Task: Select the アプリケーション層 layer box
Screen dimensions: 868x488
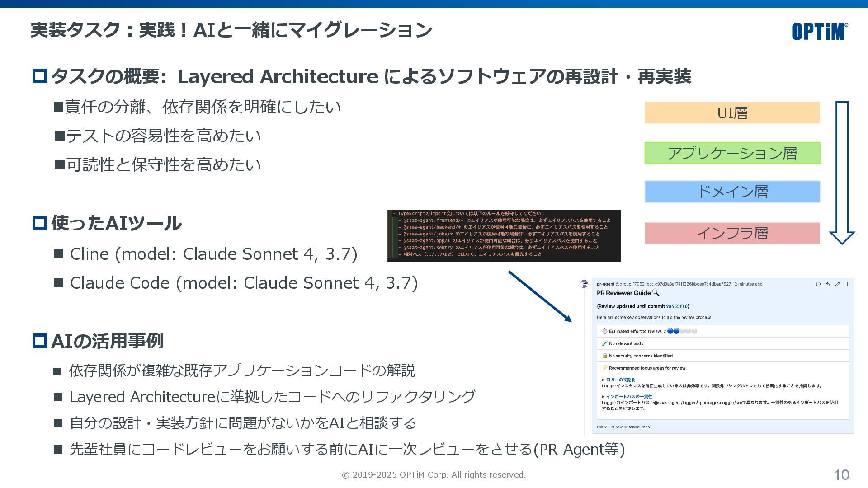Action: [x=732, y=153]
